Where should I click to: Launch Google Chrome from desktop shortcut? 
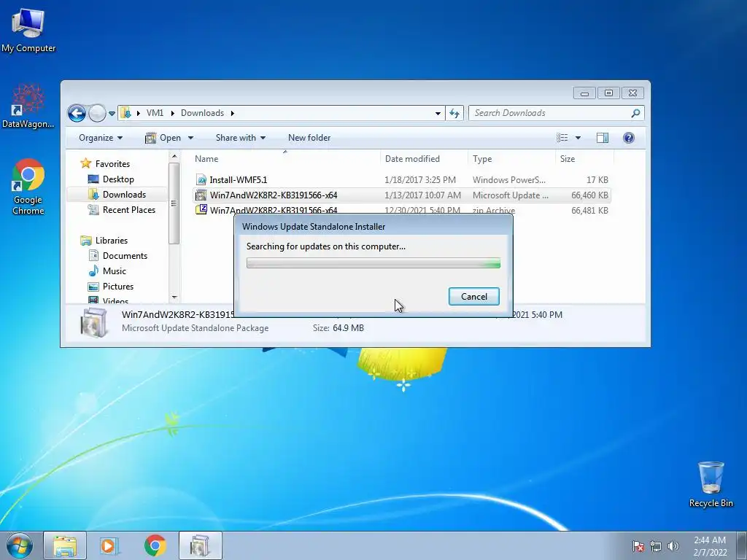point(28,187)
